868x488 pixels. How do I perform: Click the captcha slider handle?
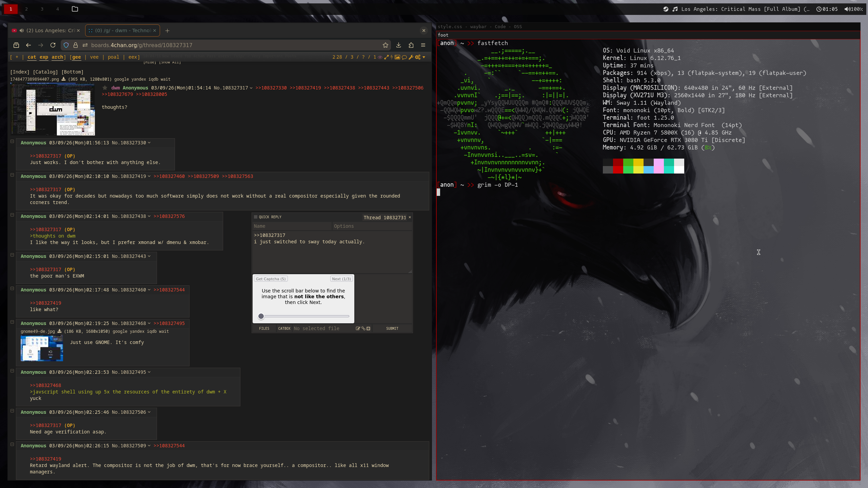click(x=261, y=316)
